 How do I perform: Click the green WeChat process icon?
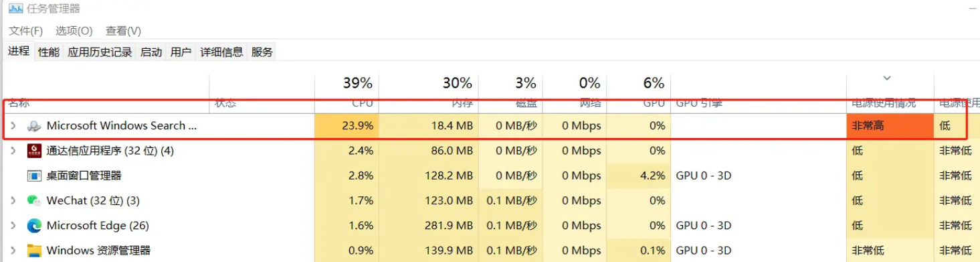[34, 200]
